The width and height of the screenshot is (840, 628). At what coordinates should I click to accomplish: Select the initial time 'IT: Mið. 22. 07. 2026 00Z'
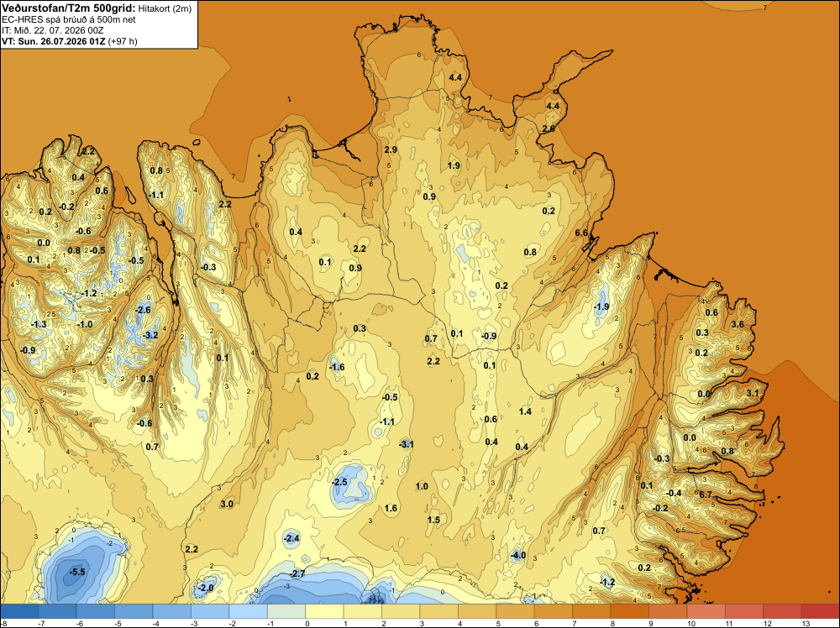(52, 30)
